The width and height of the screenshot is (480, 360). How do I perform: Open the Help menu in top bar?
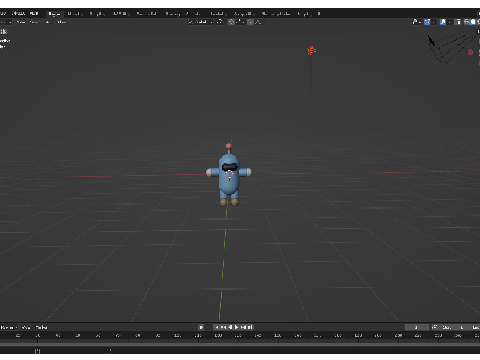point(34,14)
